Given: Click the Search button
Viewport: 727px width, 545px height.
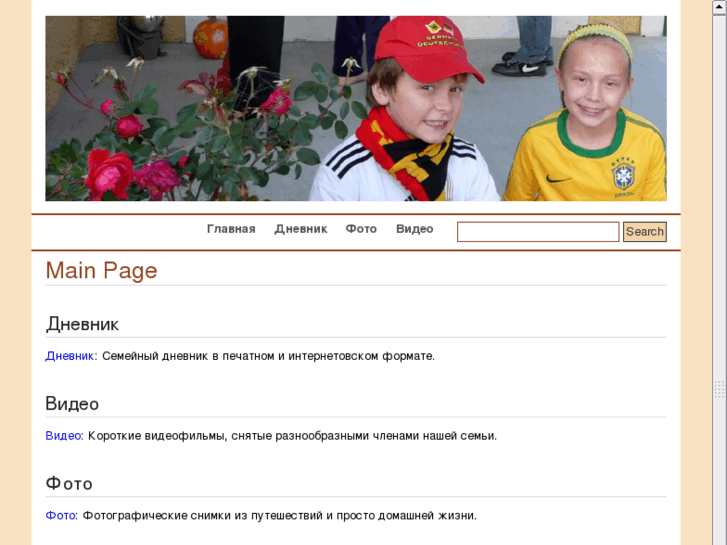Looking at the screenshot, I should (644, 232).
